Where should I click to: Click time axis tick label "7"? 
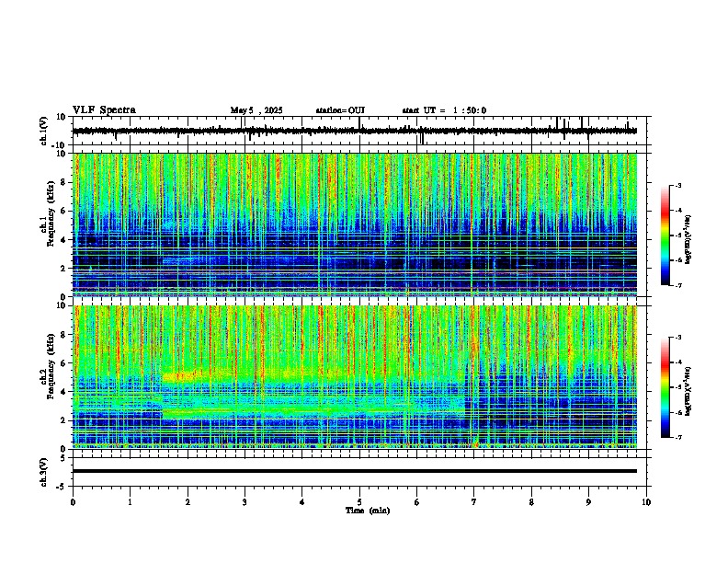click(474, 502)
